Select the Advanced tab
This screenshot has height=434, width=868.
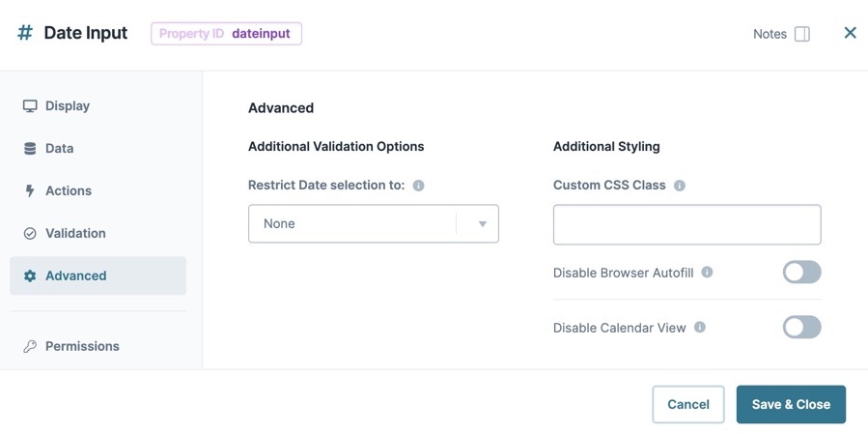point(98,276)
